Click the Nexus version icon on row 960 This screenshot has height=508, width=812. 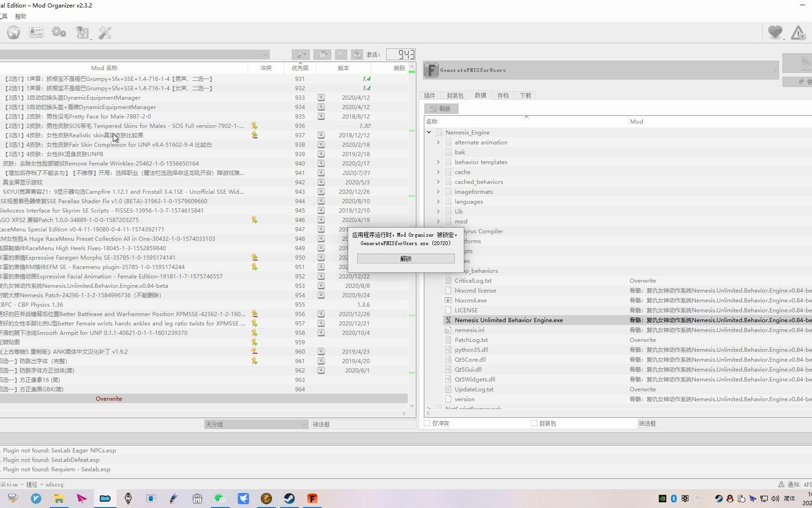coord(321,351)
